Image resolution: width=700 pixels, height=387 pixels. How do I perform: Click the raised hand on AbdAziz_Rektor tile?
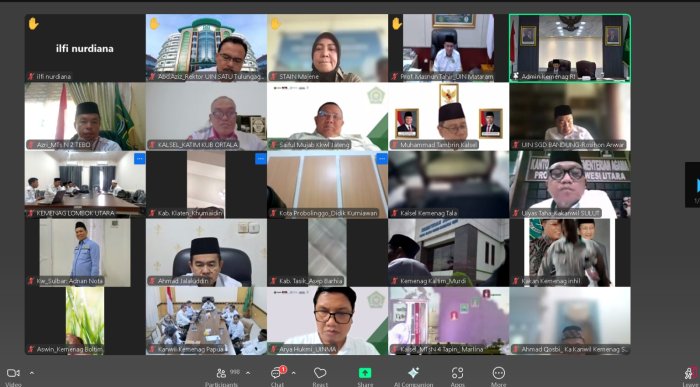tap(154, 24)
